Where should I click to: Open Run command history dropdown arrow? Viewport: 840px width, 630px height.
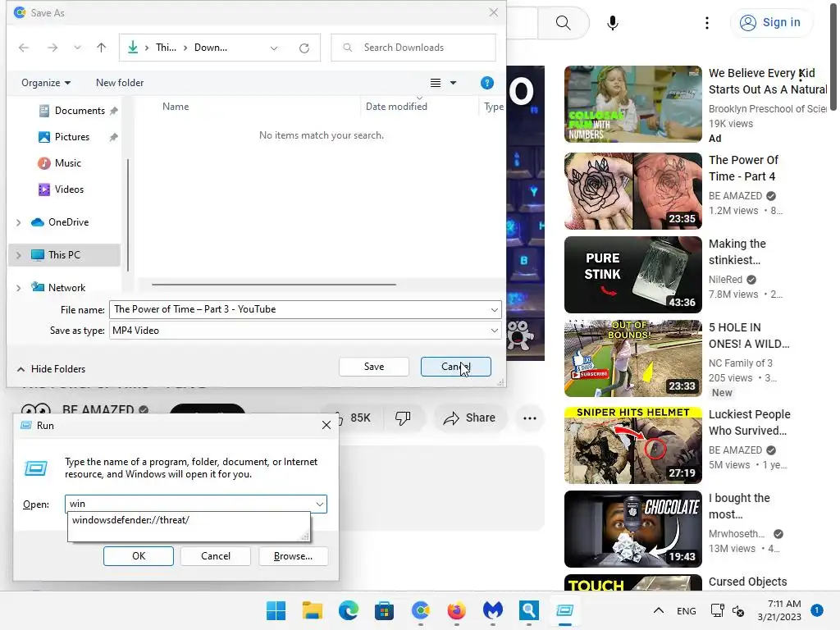click(x=320, y=504)
